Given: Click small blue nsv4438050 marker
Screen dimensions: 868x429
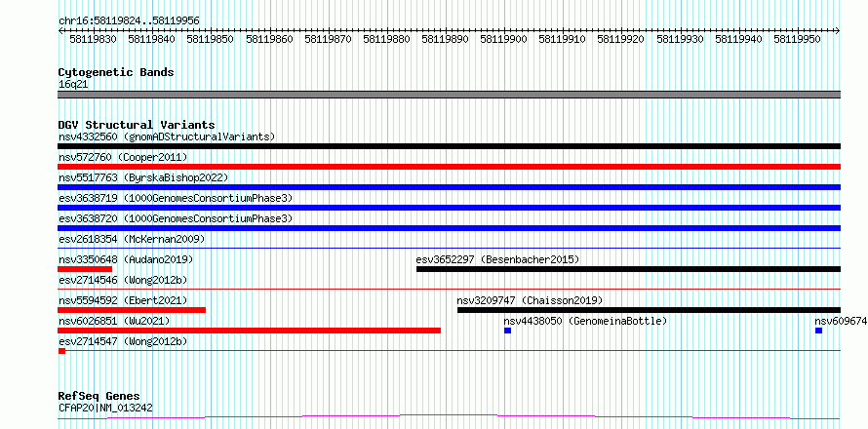Looking at the screenshot, I should [507, 331].
